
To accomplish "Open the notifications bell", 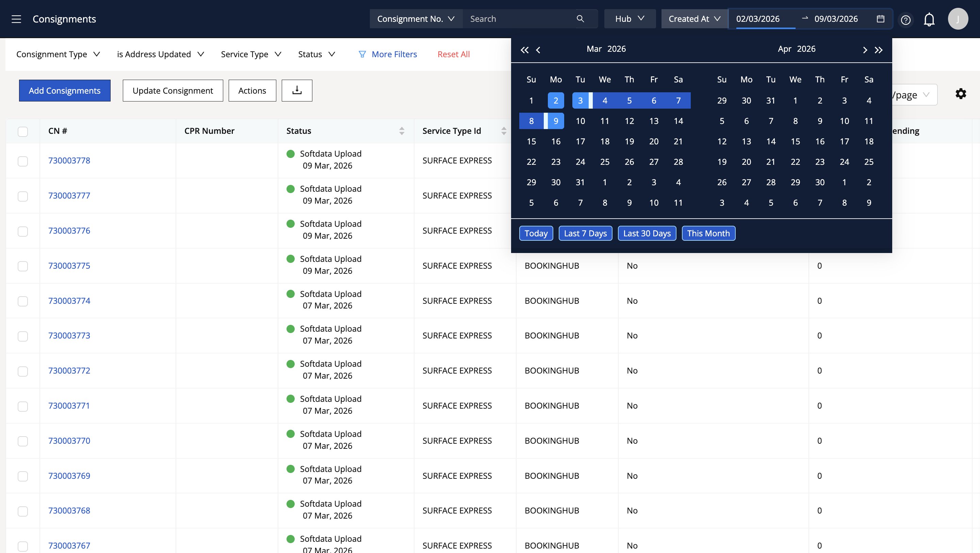I will tap(929, 19).
